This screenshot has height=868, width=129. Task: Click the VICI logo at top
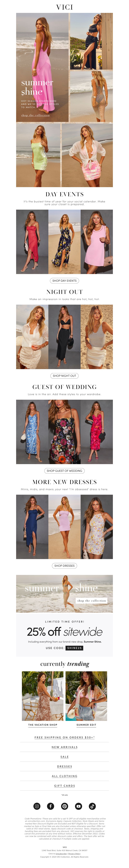(x=64, y=7)
